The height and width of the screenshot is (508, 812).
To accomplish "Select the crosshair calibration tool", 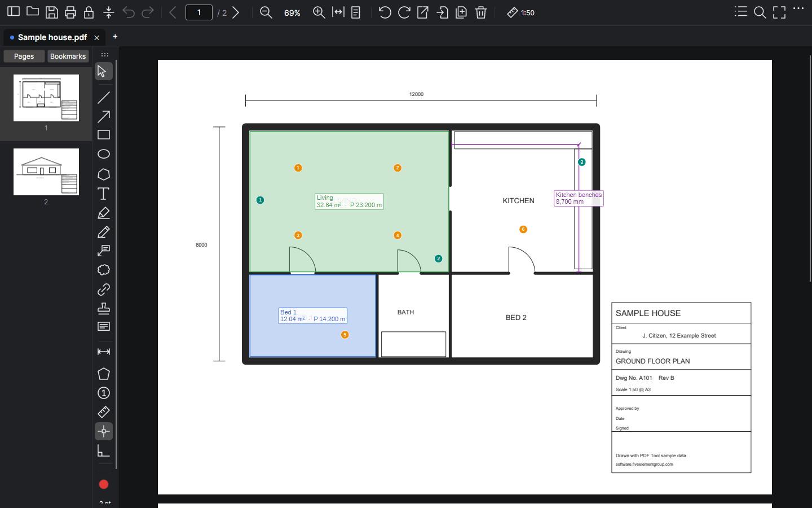I will [x=104, y=431].
